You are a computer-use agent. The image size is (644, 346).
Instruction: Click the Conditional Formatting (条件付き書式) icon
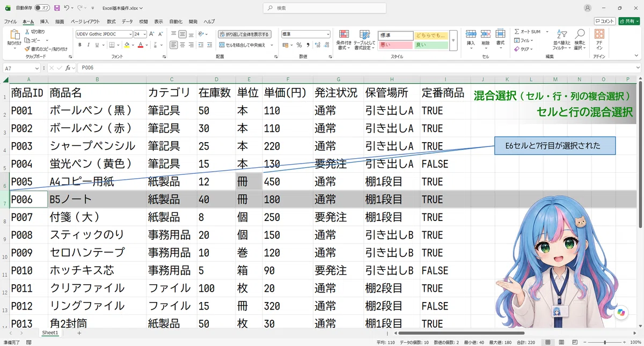coord(343,35)
